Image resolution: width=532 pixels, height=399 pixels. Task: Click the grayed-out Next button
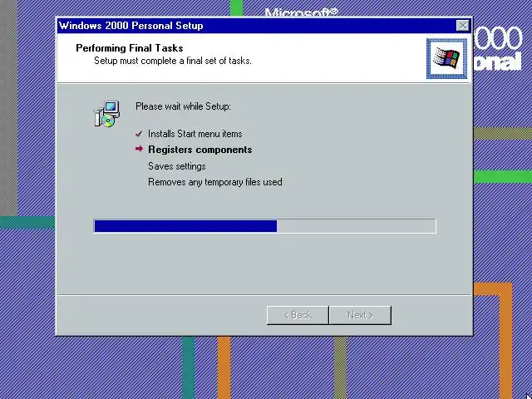tap(360, 315)
